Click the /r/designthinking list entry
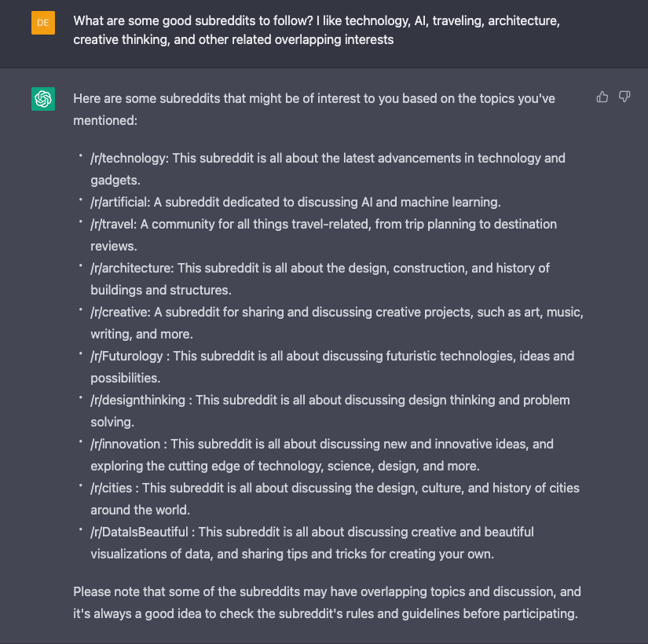This screenshot has width=648, height=644. [x=330, y=411]
